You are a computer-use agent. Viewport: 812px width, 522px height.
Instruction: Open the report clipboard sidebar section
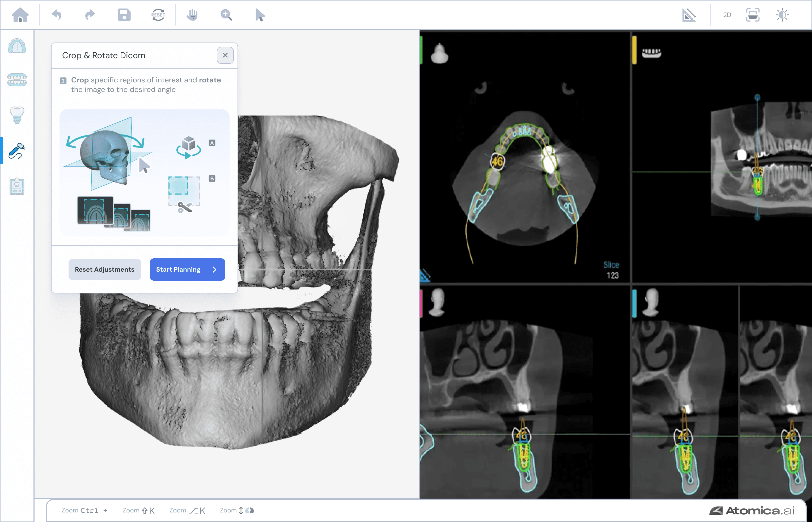(x=17, y=186)
